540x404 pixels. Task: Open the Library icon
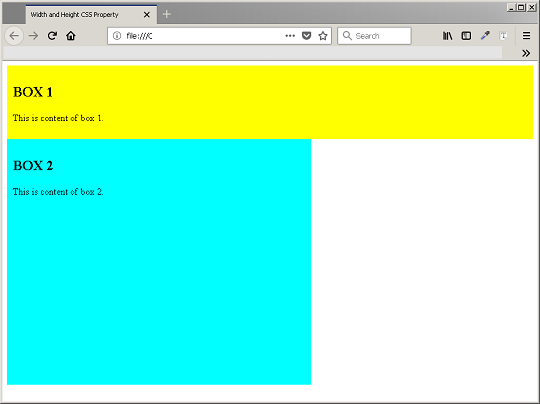[447, 35]
